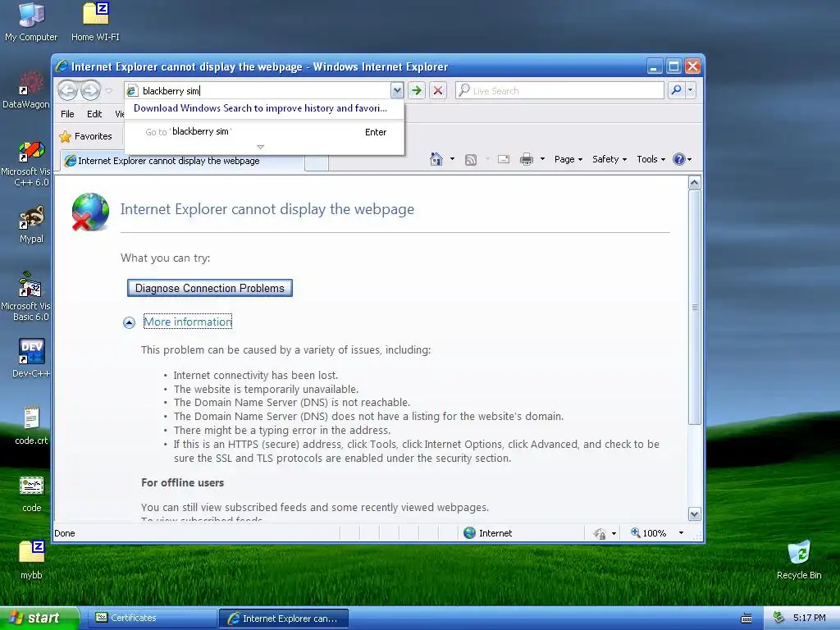This screenshot has height=630, width=840.
Task: Click the Print toolbar icon
Action: [527, 159]
